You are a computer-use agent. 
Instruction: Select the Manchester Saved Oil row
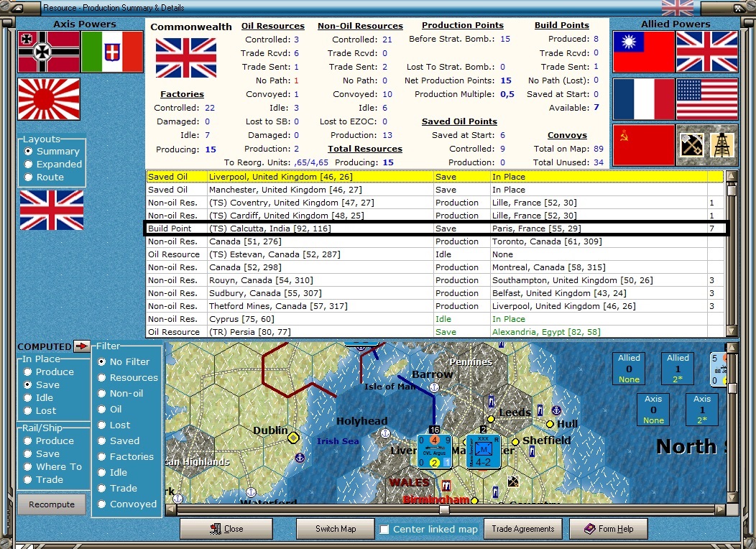[434, 190]
